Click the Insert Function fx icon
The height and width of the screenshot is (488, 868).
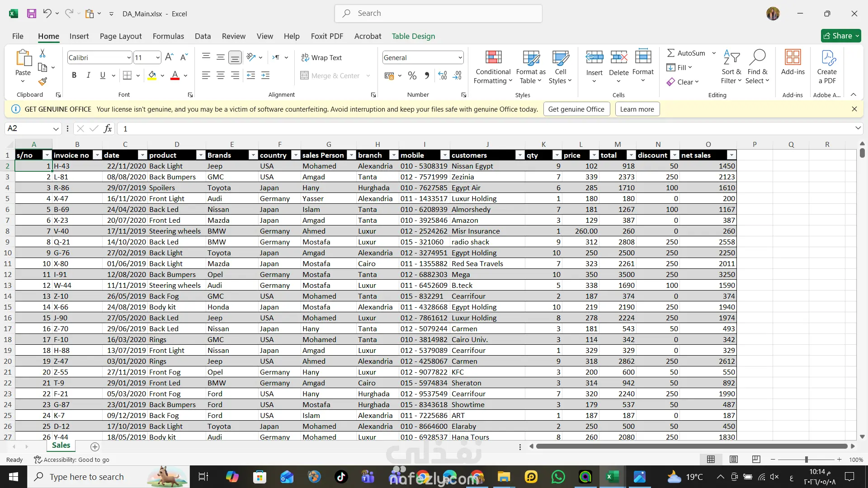pyautogui.click(x=108, y=129)
